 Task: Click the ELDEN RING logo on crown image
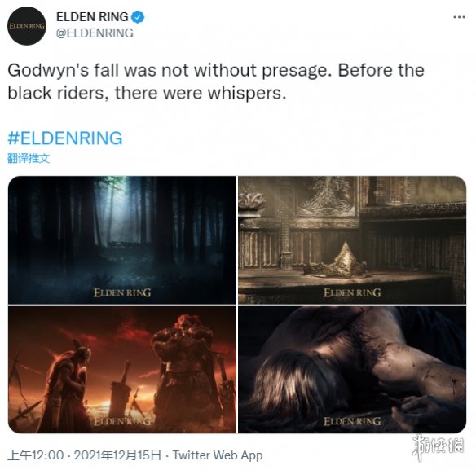pos(352,292)
